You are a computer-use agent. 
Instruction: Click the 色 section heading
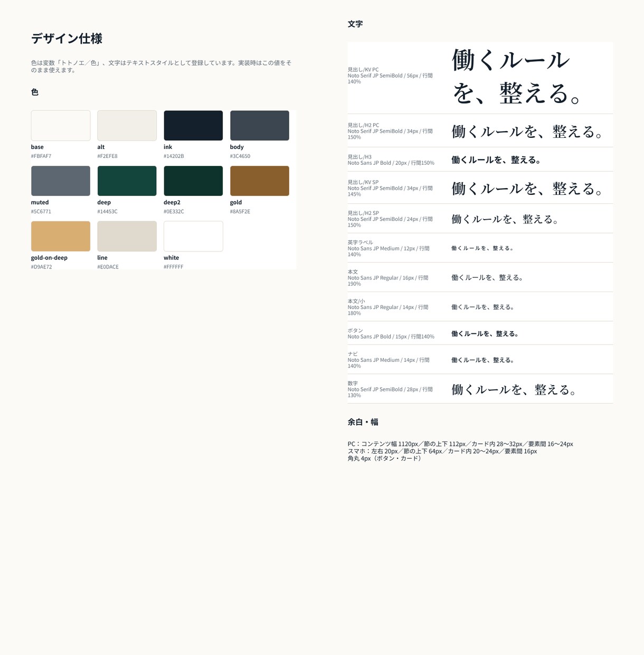tap(35, 92)
